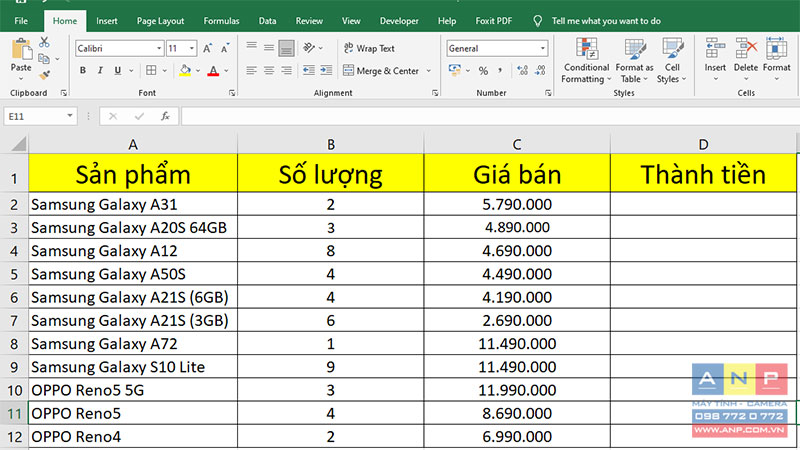Screen dimensions: 800x450
Task: Apply Comma Style
Action: (500, 70)
